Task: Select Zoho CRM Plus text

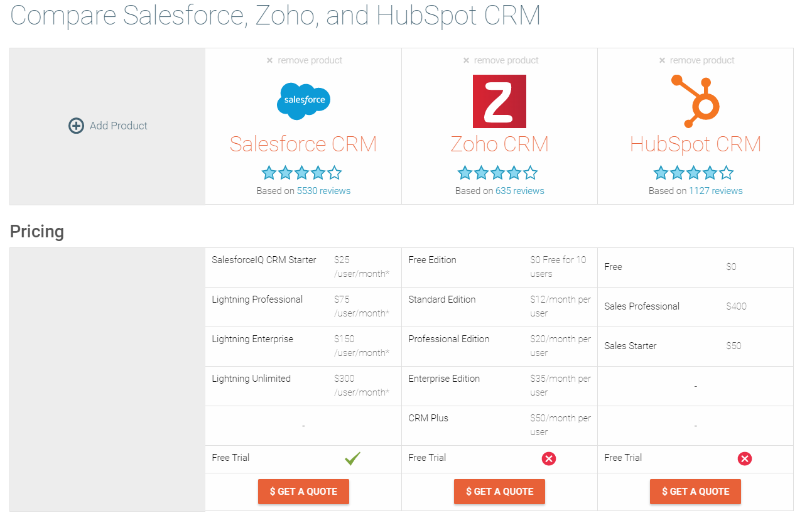Action: click(428, 418)
